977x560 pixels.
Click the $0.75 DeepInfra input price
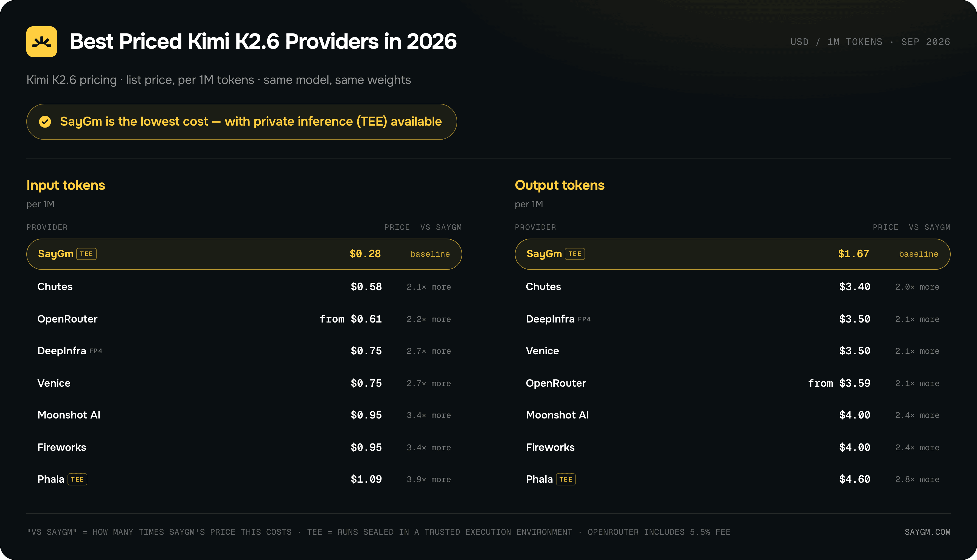[366, 351]
